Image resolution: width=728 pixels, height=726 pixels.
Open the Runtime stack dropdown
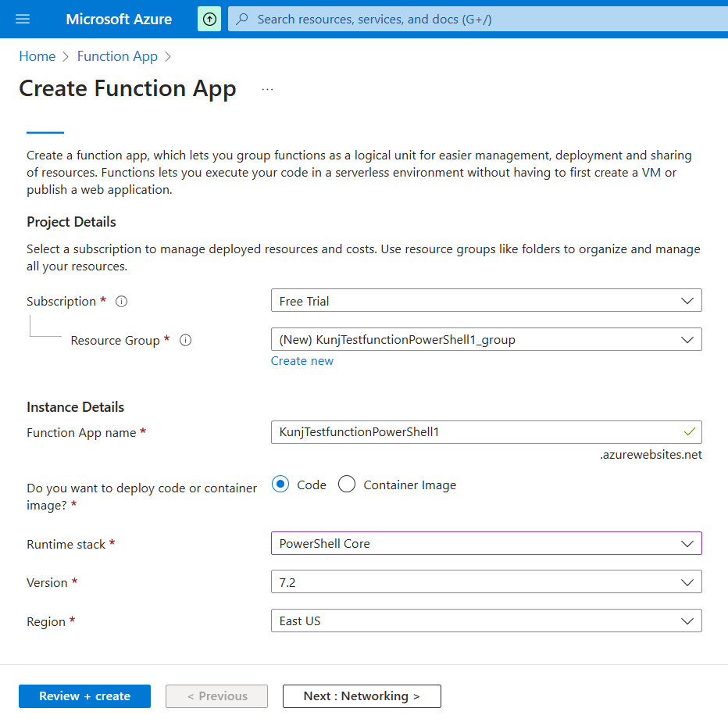click(485, 543)
